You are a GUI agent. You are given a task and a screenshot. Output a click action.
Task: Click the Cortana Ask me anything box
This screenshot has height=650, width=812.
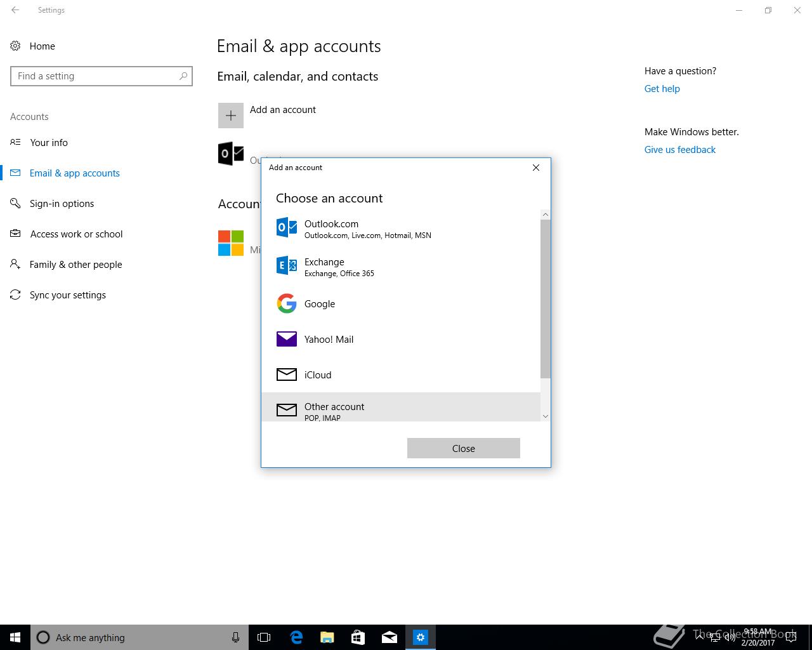tap(140, 637)
